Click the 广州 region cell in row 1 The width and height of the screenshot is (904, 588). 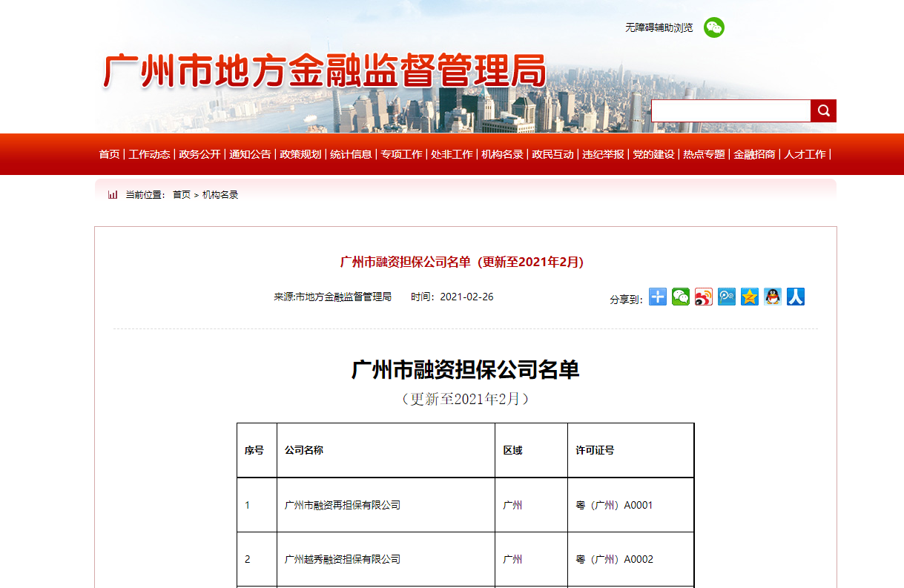tap(512, 505)
